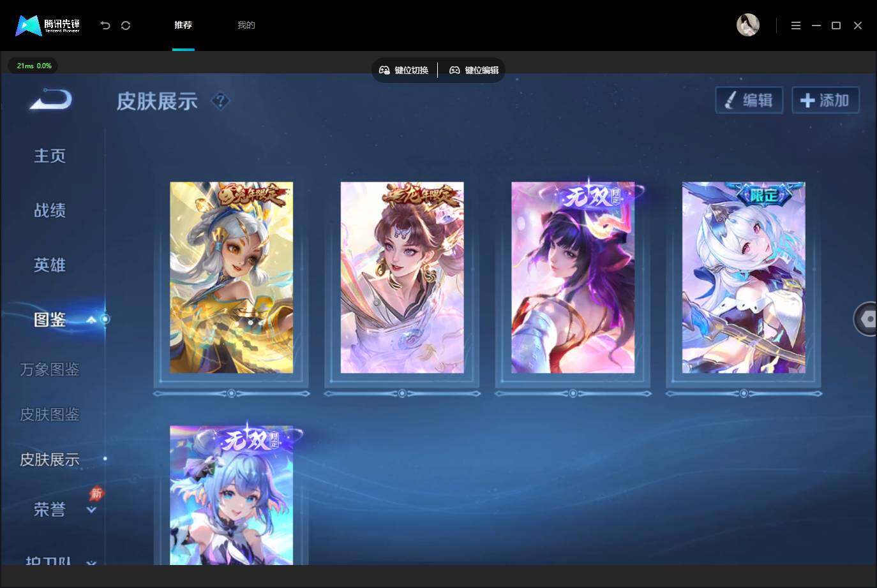Click 键位切换 key mapping switch
Viewport: 877px width, 588px height.
pos(404,70)
